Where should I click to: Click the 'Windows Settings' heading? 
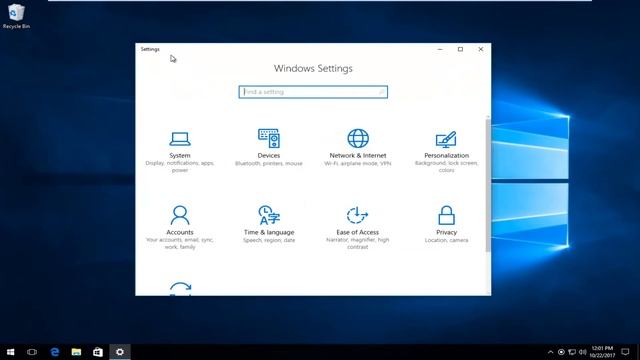(313, 69)
